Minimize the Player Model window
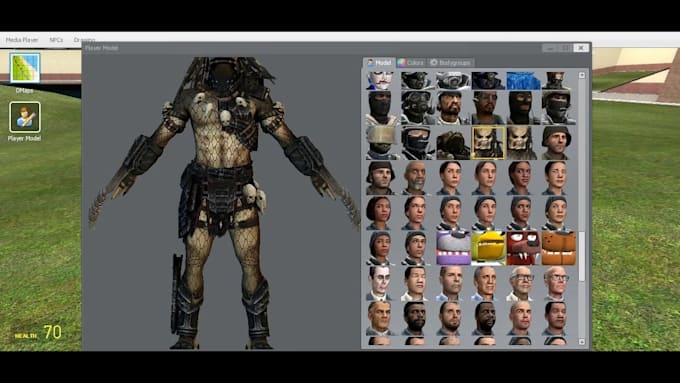 pos(549,48)
